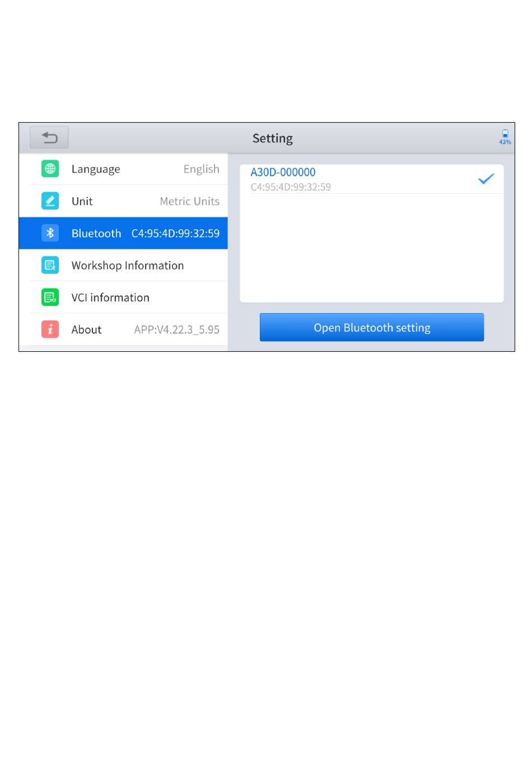Image resolution: width=532 pixels, height=772 pixels.
Task: Click Open Bluetooth setting button
Action: pyautogui.click(x=372, y=327)
